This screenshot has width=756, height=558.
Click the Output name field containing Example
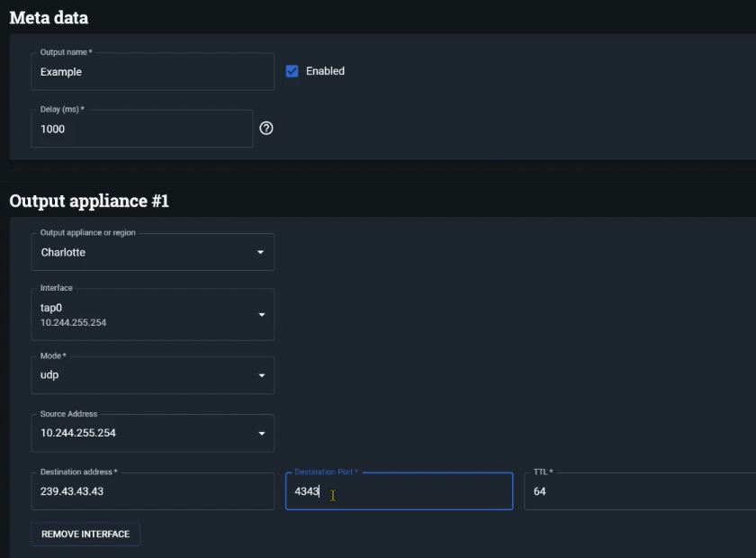click(x=152, y=72)
